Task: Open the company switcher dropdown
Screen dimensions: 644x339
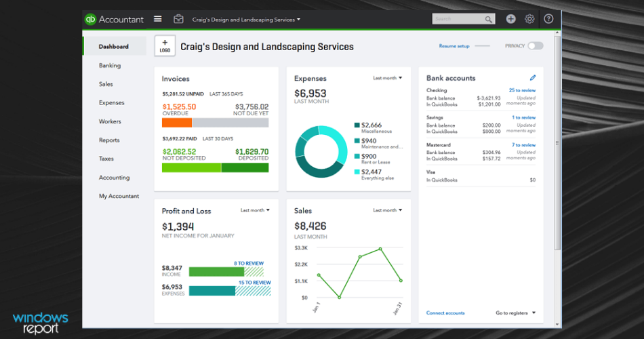Action: [246, 20]
